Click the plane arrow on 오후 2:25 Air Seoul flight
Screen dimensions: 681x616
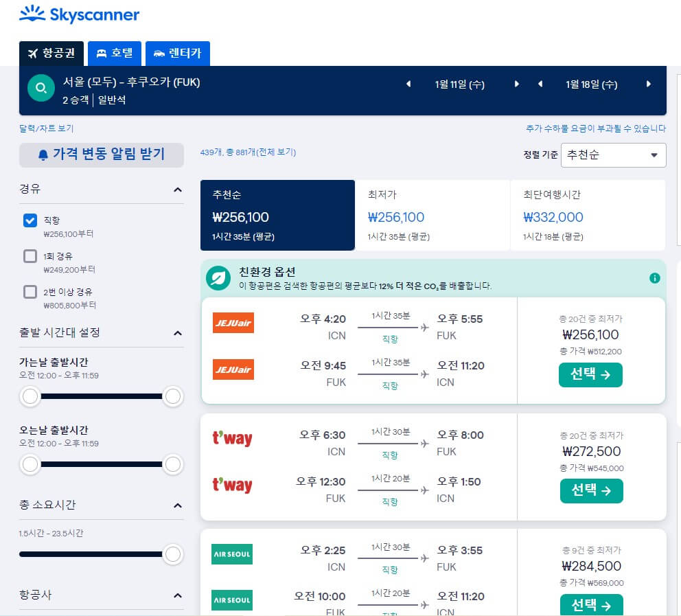tap(424, 558)
